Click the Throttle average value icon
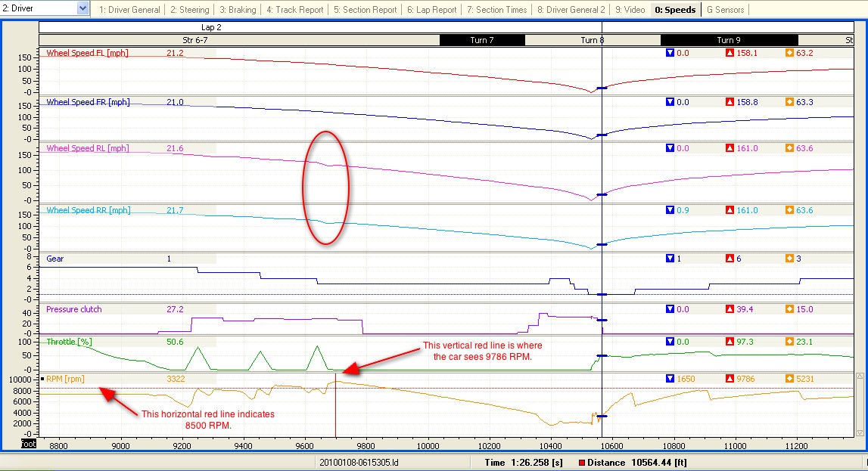 pos(789,342)
